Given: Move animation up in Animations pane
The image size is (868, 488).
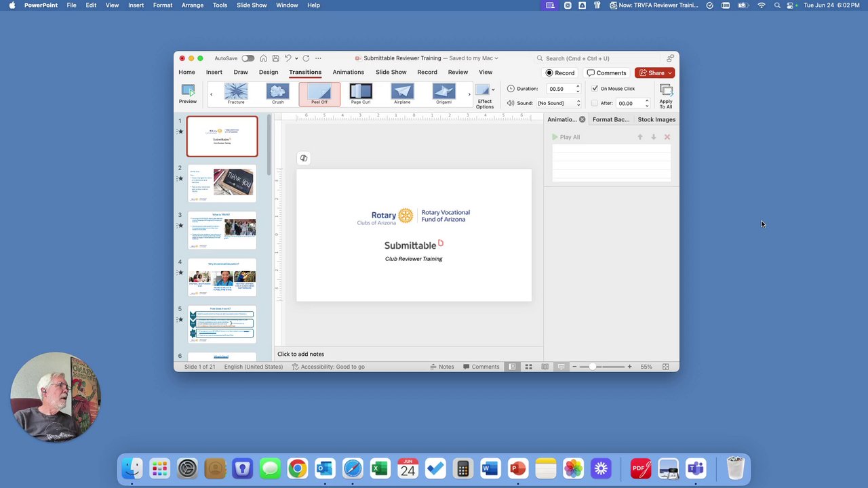Looking at the screenshot, I should click(639, 137).
